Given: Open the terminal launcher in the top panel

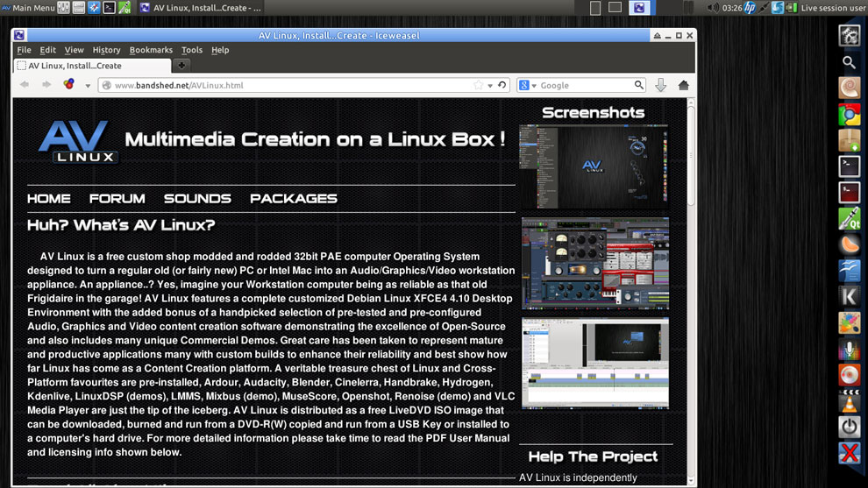Looking at the screenshot, I should (x=110, y=8).
